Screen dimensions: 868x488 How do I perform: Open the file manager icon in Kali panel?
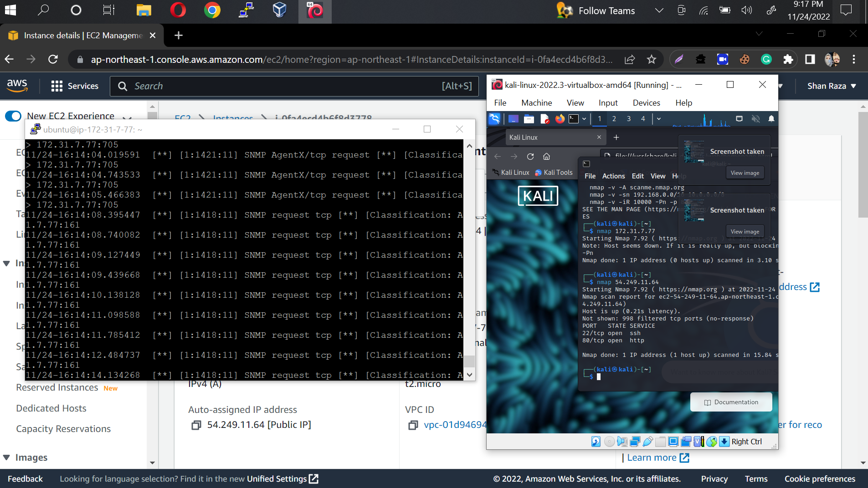(x=529, y=119)
